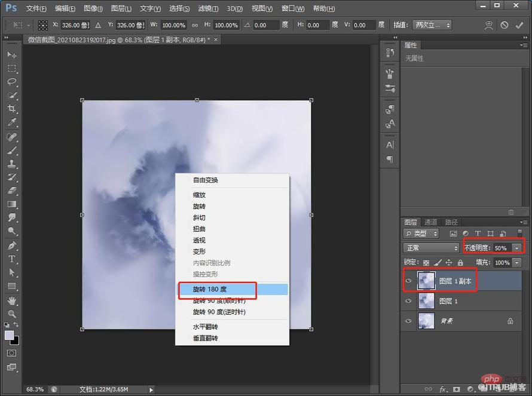This screenshot has width=532, height=396.
Task: Choose 旋转 90 度(逆时针) from context menu
Action: (219, 312)
